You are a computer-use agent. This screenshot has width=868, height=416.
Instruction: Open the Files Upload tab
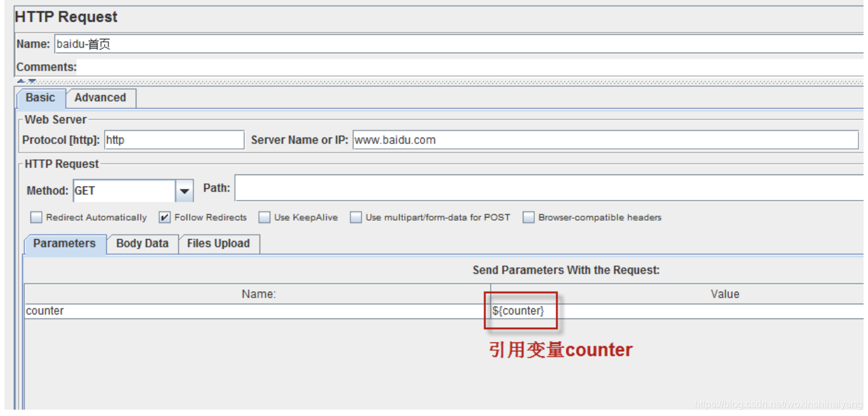click(219, 244)
